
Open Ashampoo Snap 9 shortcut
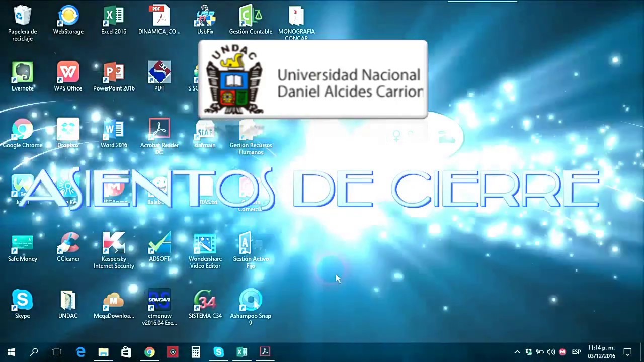[251, 307]
